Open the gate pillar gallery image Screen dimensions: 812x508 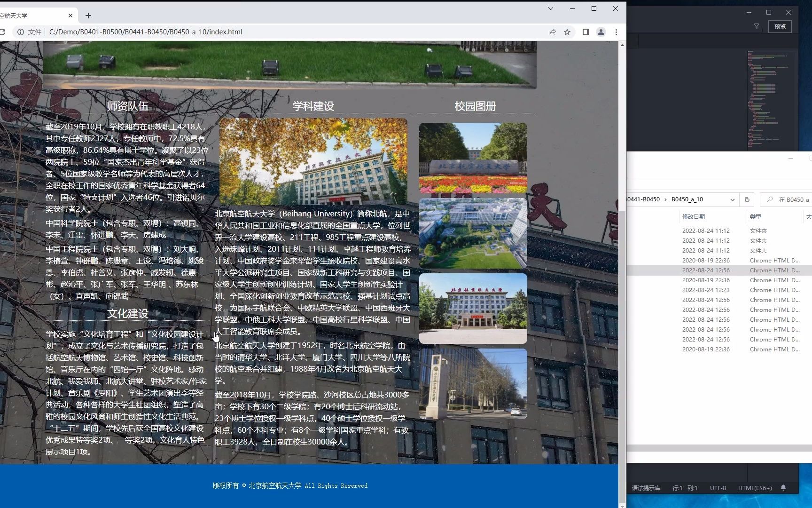click(473, 384)
